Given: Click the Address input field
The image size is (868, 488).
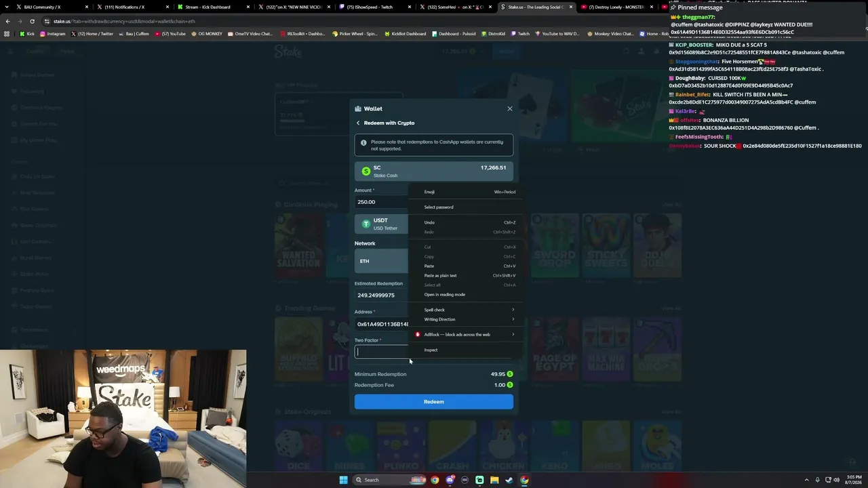Looking at the screenshot, I should point(382,324).
